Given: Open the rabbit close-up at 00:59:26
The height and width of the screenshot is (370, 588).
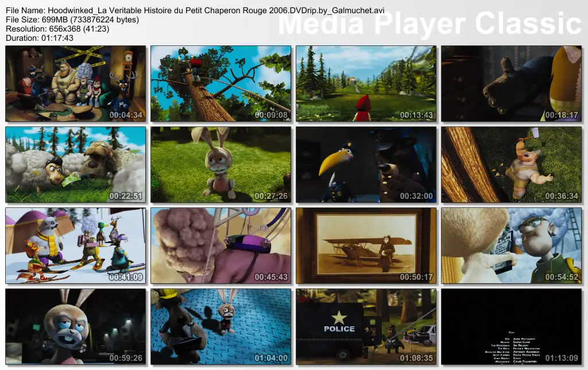Looking at the screenshot, I should pos(76,327).
